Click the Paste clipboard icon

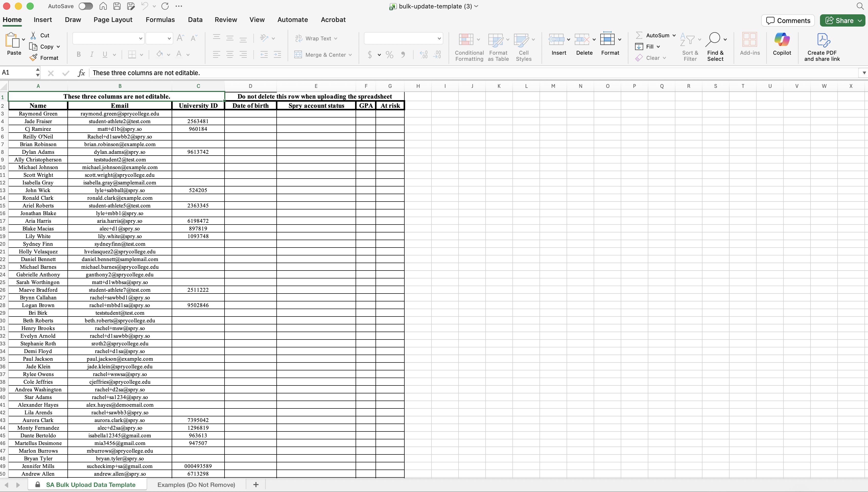point(13,41)
